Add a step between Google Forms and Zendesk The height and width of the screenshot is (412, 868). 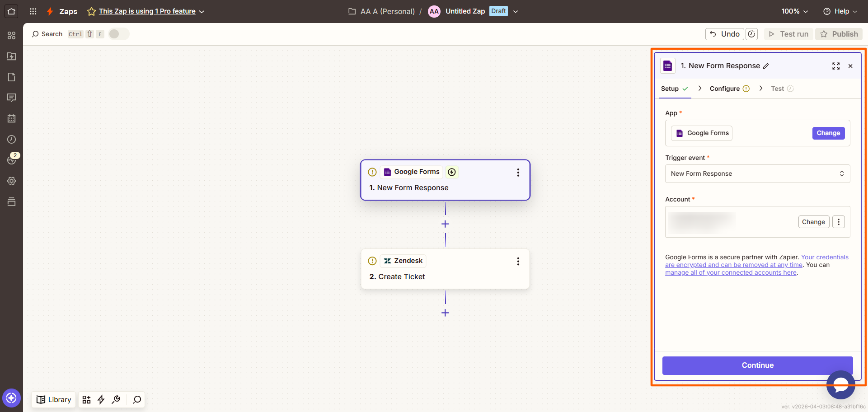tap(445, 224)
